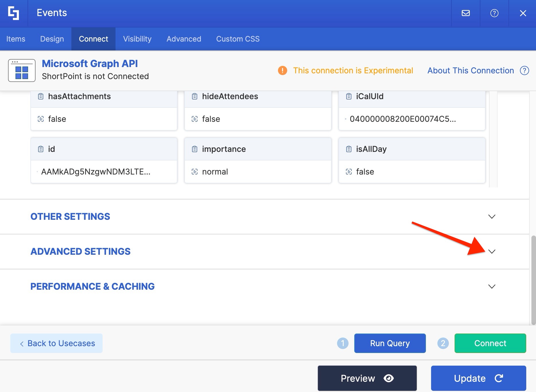Click the refresh icon on Update button
The width and height of the screenshot is (536, 392).
(499, 378)
